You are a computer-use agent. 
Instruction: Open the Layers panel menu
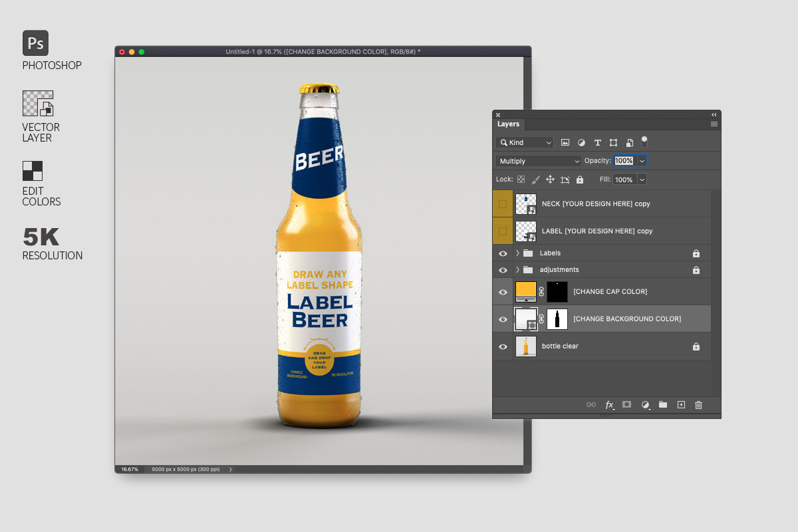(714, 124)
